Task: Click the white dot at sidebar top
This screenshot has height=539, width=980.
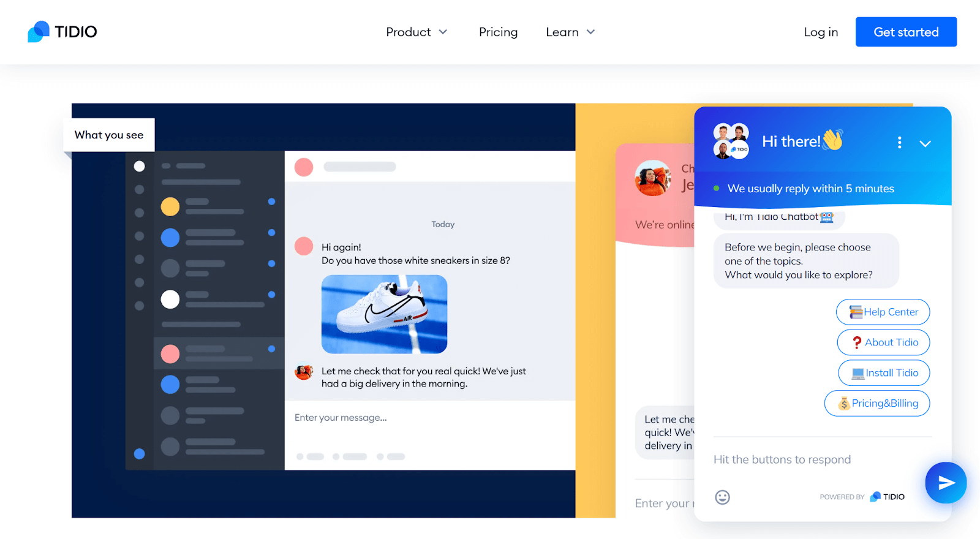Action: pos(139,166)
